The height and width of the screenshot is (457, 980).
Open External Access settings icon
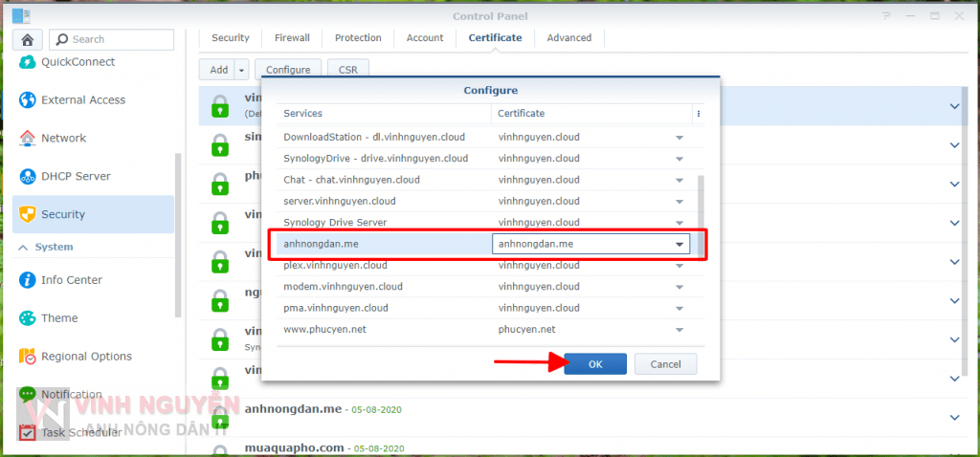(x=27, y=100)
